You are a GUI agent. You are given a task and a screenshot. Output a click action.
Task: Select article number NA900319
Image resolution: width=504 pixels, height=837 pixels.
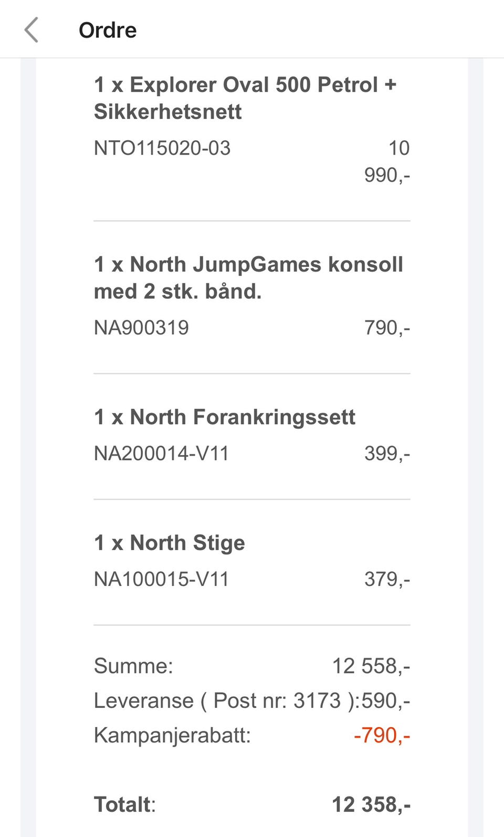click(141, 328)
